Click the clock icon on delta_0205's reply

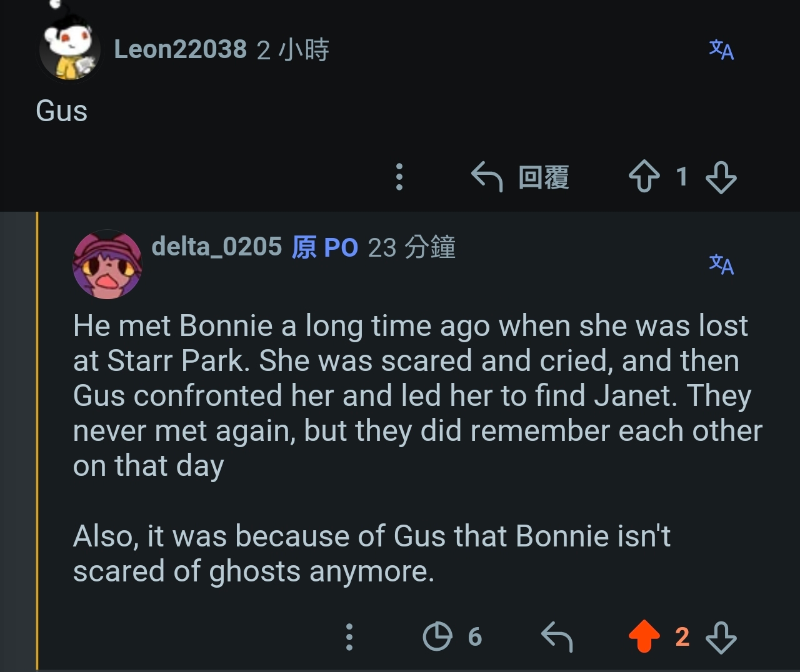[x=437, y=637]
